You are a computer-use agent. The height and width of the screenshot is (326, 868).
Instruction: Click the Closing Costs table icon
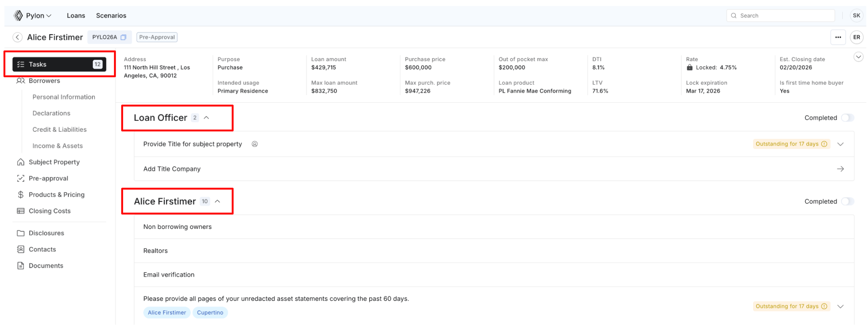point(21,211)
